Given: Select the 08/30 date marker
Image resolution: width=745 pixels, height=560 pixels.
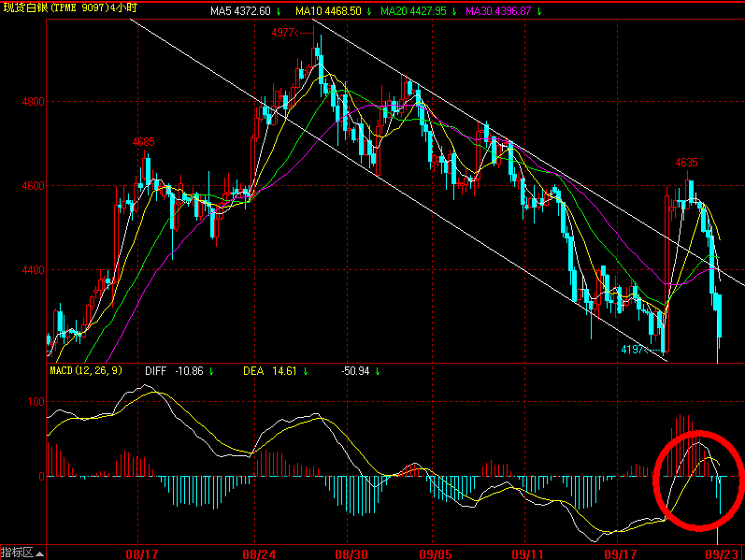Looking at the screenshot, I should [351, 554].
